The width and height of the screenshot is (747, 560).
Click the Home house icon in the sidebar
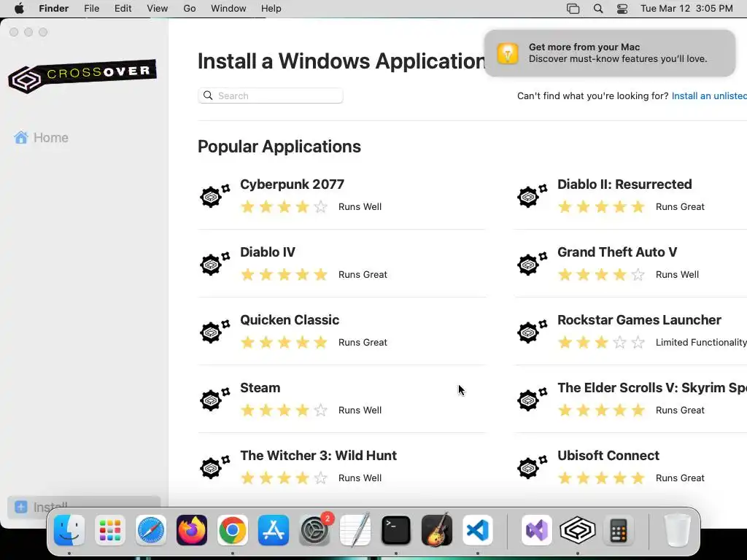[x=21, y=138]
